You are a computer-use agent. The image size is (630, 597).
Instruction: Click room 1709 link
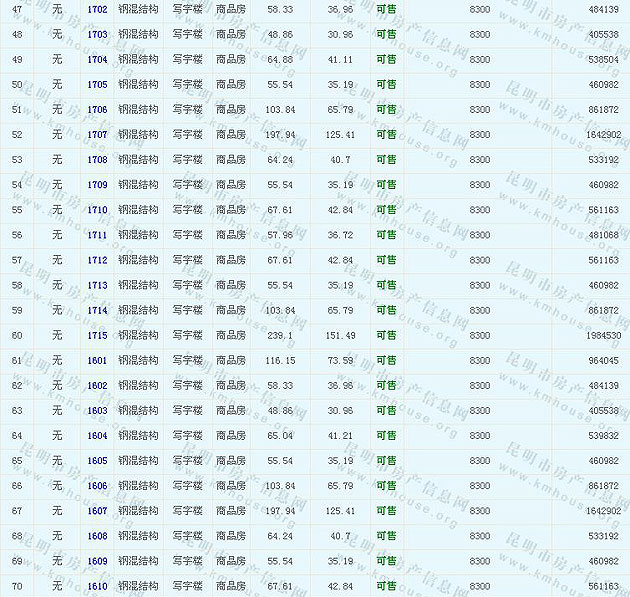97,184
